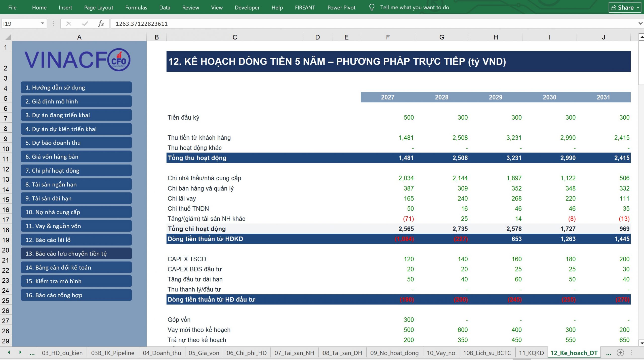This screenshot has height=360, width=644.
Task: Click the Tell me lightbulb icon
Action: click(372, 8)
